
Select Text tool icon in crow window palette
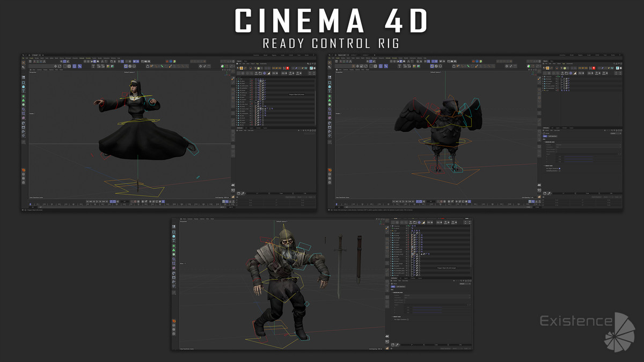click(330, 91)
